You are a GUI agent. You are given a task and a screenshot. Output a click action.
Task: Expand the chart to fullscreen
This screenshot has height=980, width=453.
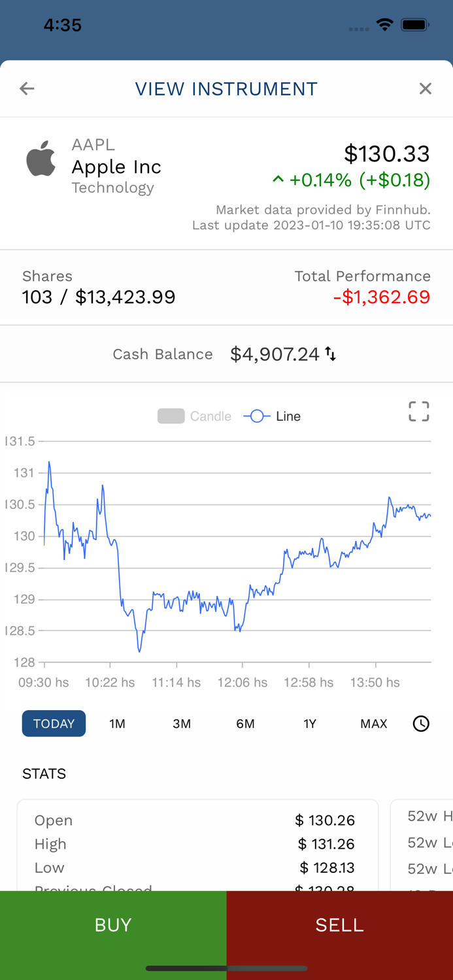418,412
